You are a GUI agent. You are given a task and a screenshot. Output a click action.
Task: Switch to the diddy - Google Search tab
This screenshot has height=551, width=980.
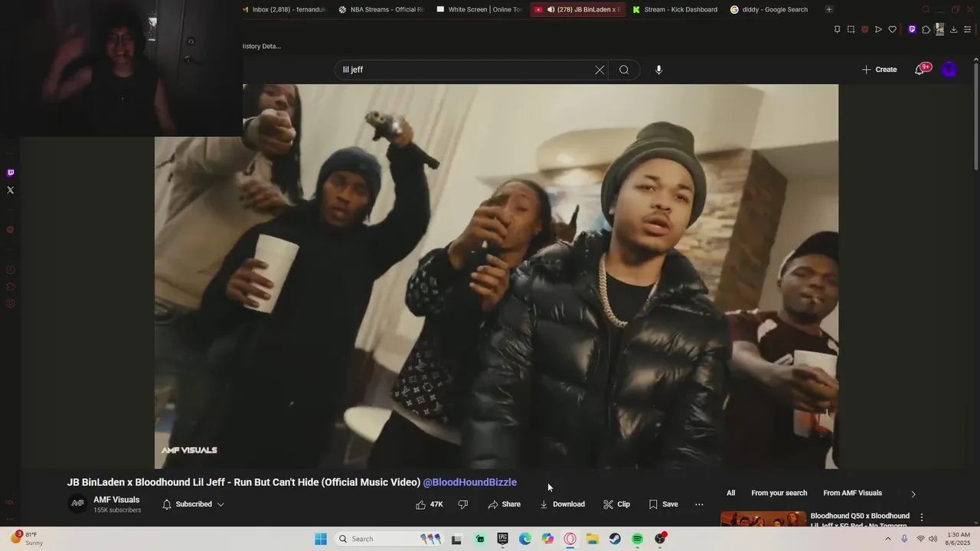coord(769,9)
